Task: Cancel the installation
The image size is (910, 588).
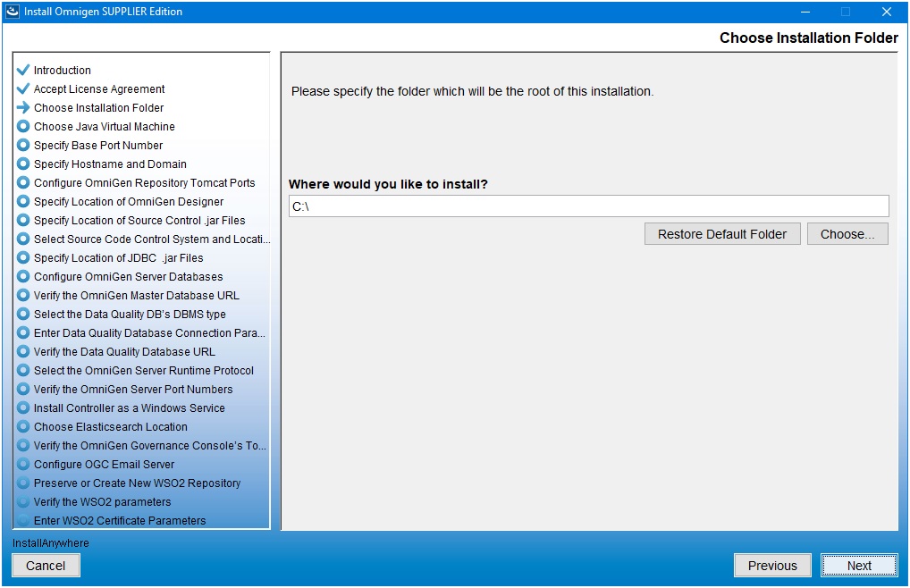Action: click(46, 566)
